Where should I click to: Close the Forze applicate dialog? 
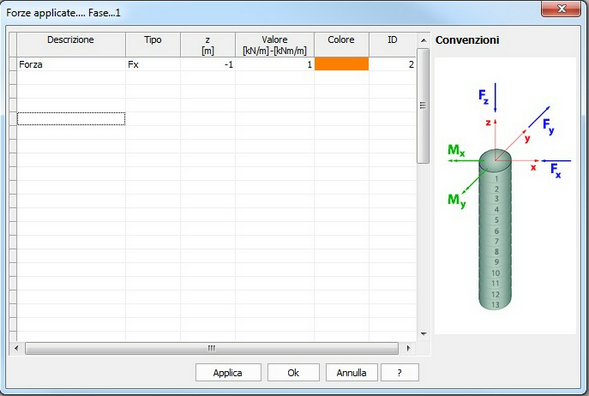[561, 9]
